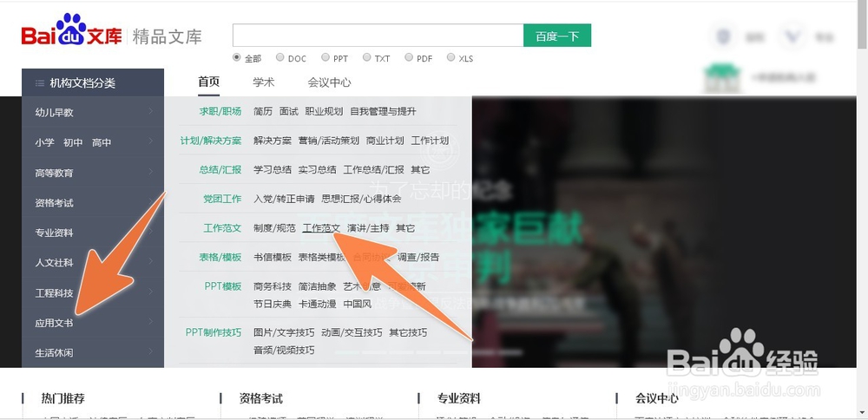Open the 工作计划 link
Screen dimensions: 868x420
431,141
